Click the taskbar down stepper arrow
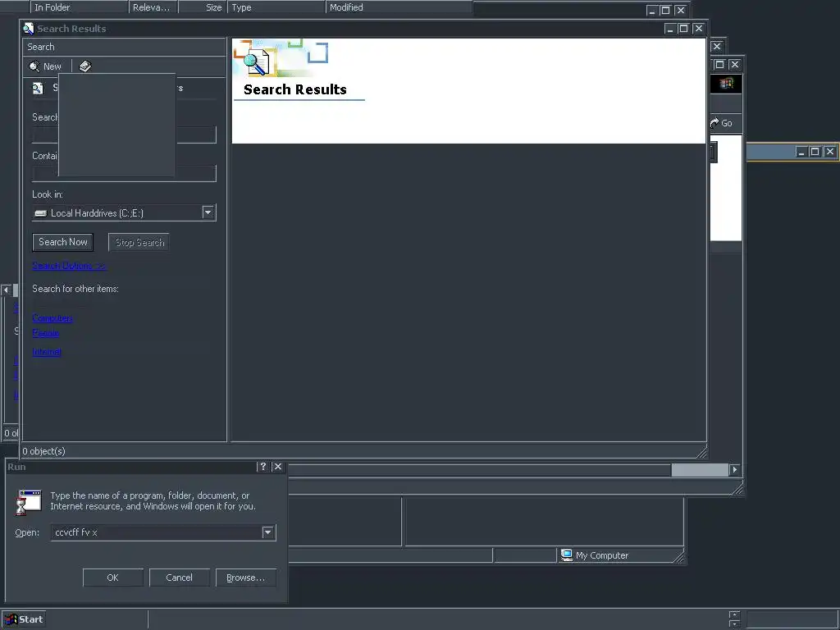The image size is (840, 630). (x=734, y=624)
